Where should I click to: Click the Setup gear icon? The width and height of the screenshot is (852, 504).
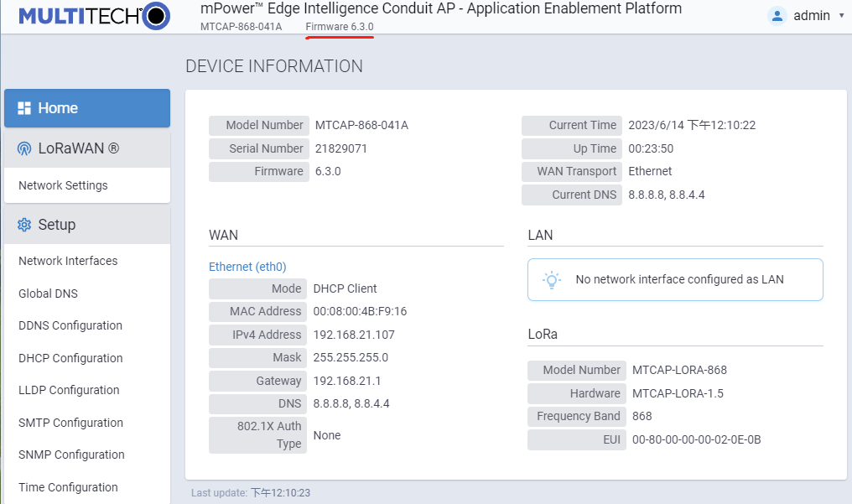tap(24, 225)
